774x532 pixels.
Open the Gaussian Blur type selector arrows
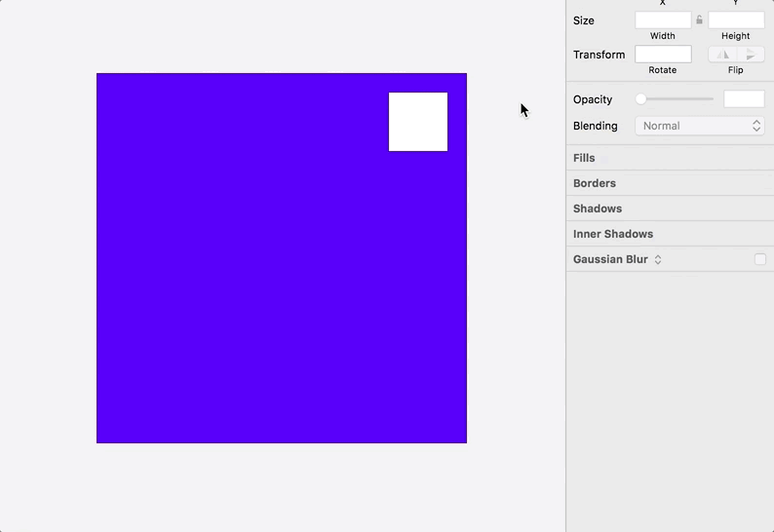point(658,259)
